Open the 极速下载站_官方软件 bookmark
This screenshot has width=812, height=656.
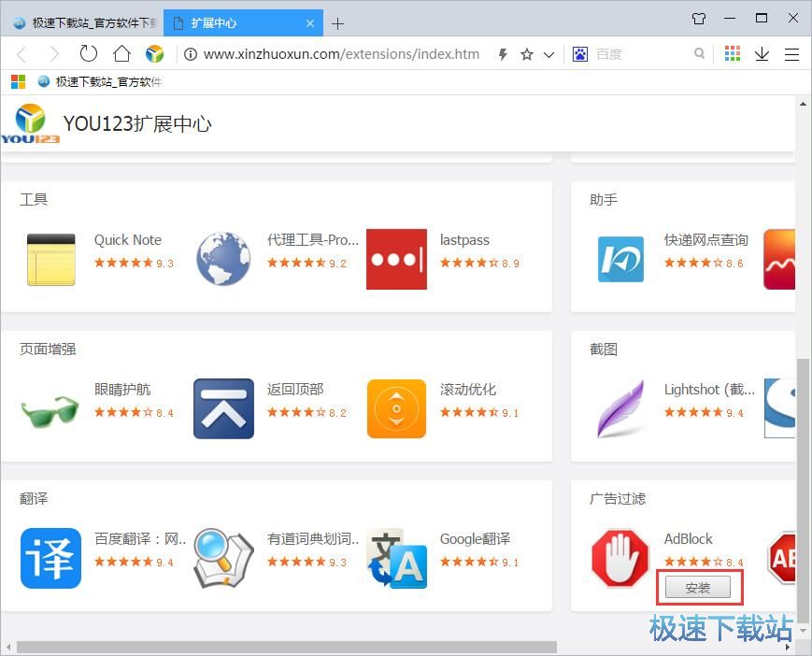click(x=101, y=82)
